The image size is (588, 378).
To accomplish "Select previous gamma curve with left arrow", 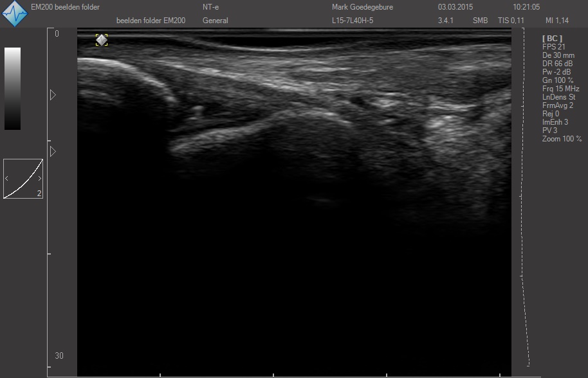I will (x=7, y=178).
